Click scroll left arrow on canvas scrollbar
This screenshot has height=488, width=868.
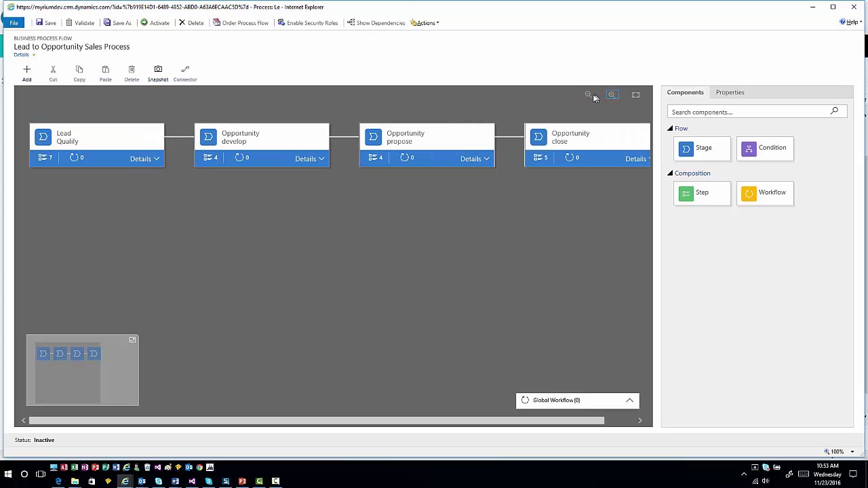(x=24, y=420)
